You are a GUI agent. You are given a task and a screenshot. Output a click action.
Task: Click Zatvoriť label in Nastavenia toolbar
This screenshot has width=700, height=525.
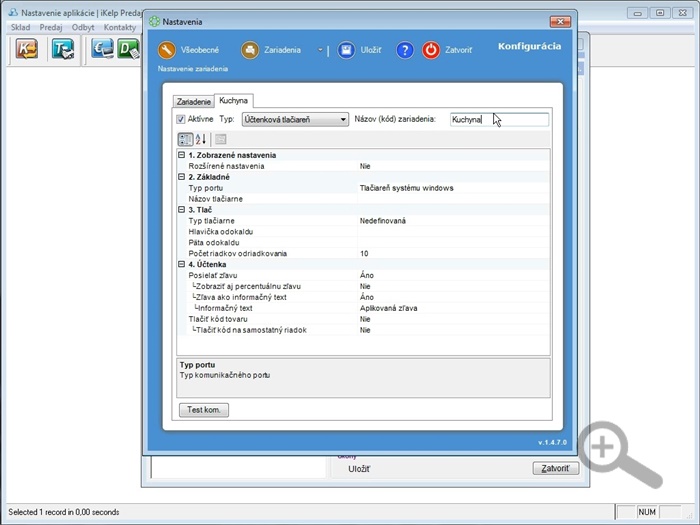(x=458, y=50)
